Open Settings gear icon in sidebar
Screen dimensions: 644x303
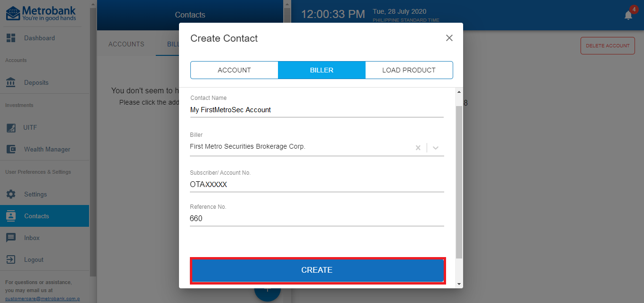tap(11, 194)
